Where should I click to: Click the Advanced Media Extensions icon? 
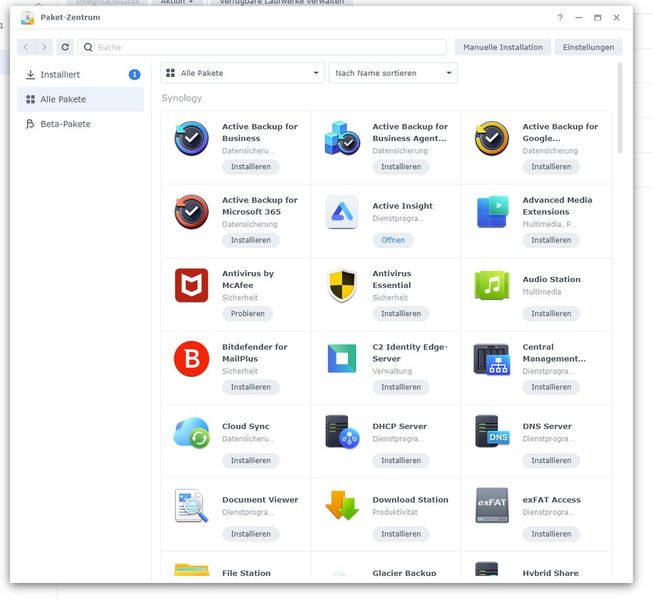pos(492,212)
